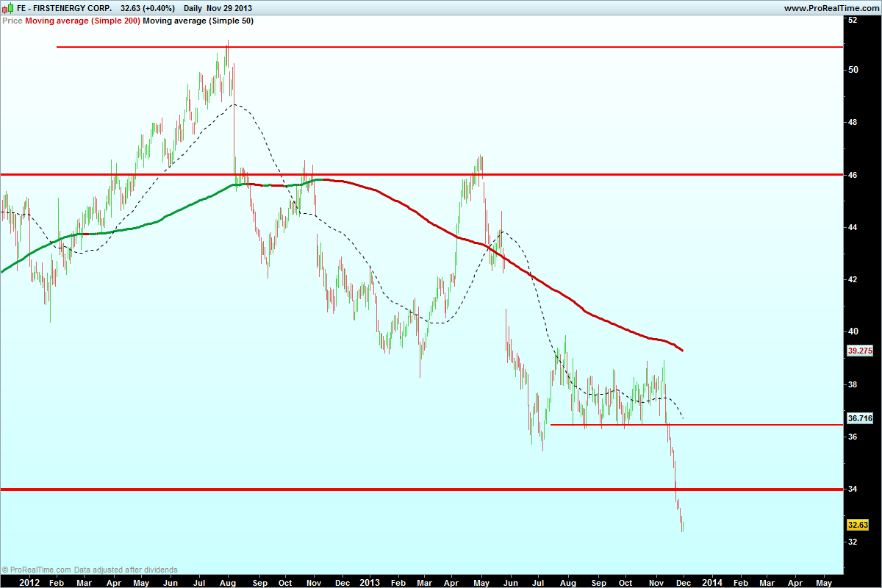Click the 52 price axis label
This screenshot has height=588, width=882.
tap(853, 21)
